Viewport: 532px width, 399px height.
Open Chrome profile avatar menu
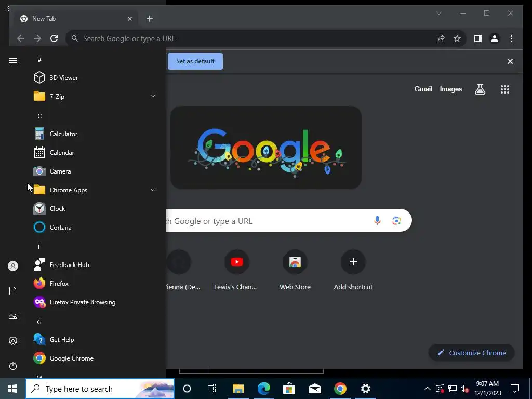[x=495, y=38]
